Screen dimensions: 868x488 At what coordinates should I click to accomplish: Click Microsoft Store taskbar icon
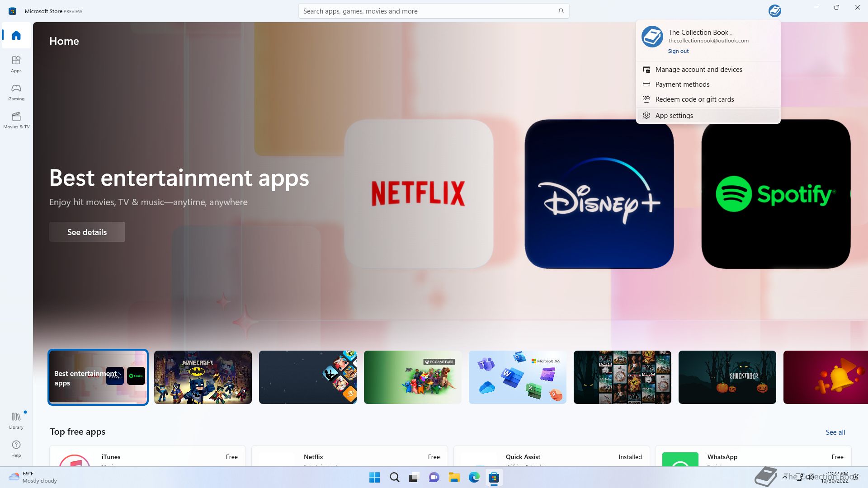[x=494, y=478]
